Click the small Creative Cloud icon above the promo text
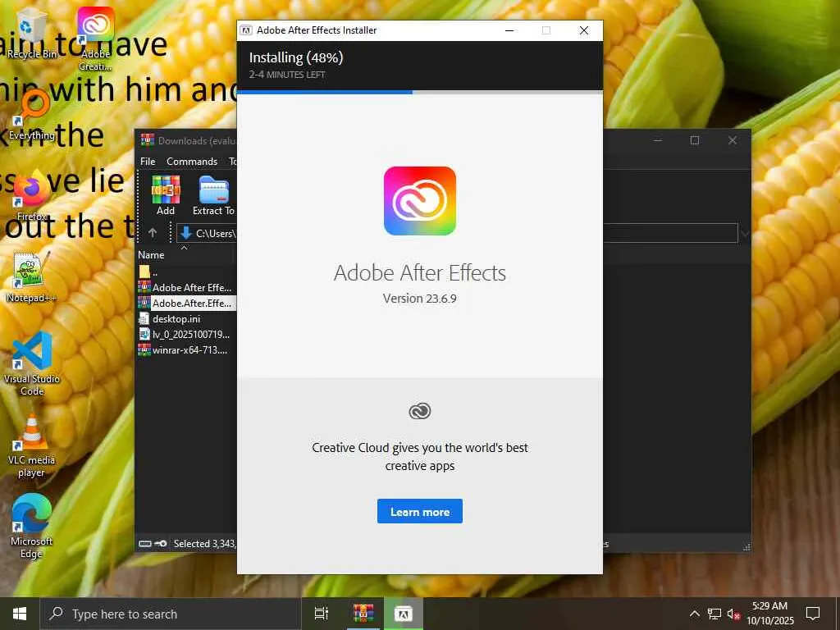This screenshot has width=840, height=630. (420, 411)
